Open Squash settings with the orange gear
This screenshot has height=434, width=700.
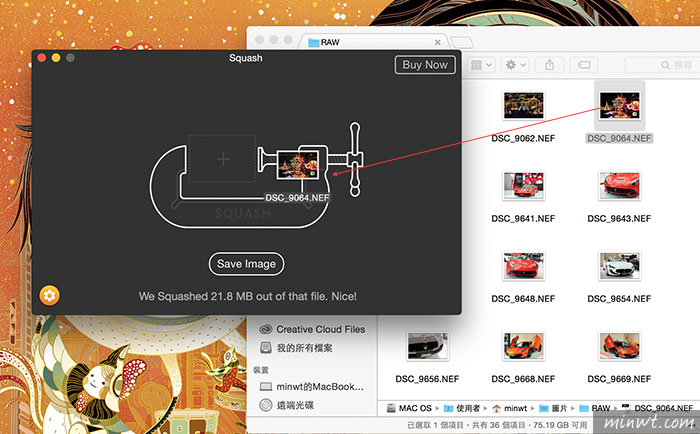(49, 296)
